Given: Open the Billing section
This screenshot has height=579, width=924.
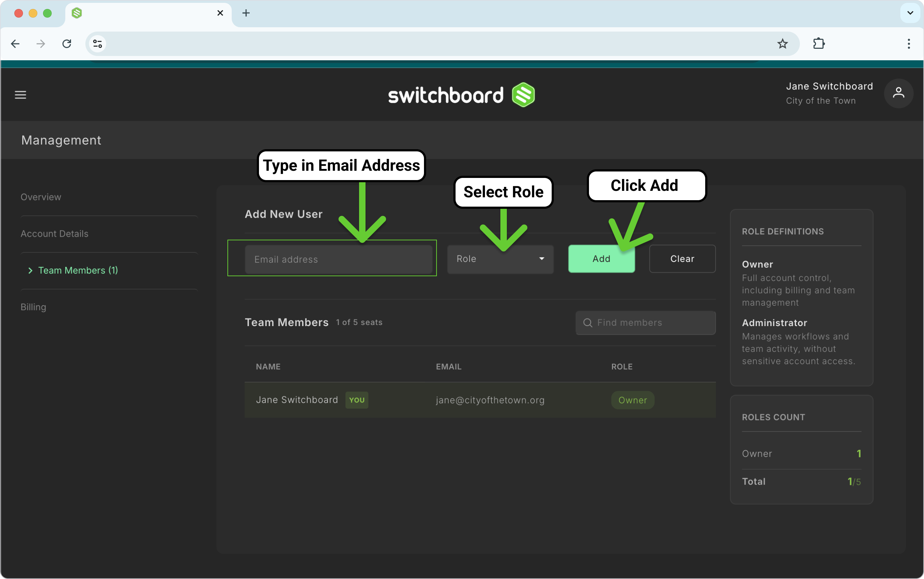Looking at the screenshot, I should (x=33, y=307).
